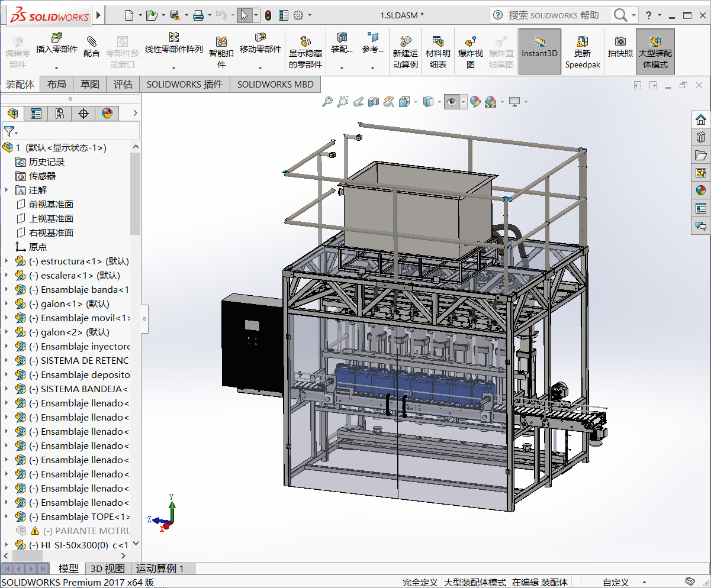Click the 爆炸视图 (Exploded View) icon
Image resolution: width=711 pixels, height=588 pixels.
(471, 41)
